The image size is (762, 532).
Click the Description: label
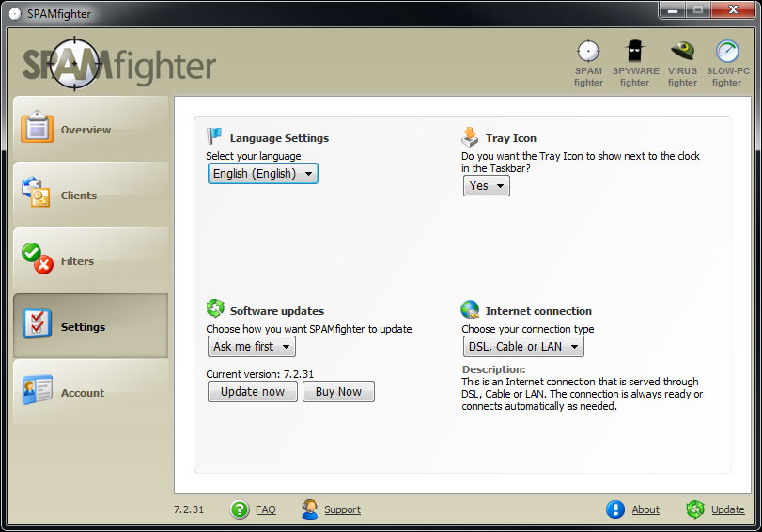point(493,369)
